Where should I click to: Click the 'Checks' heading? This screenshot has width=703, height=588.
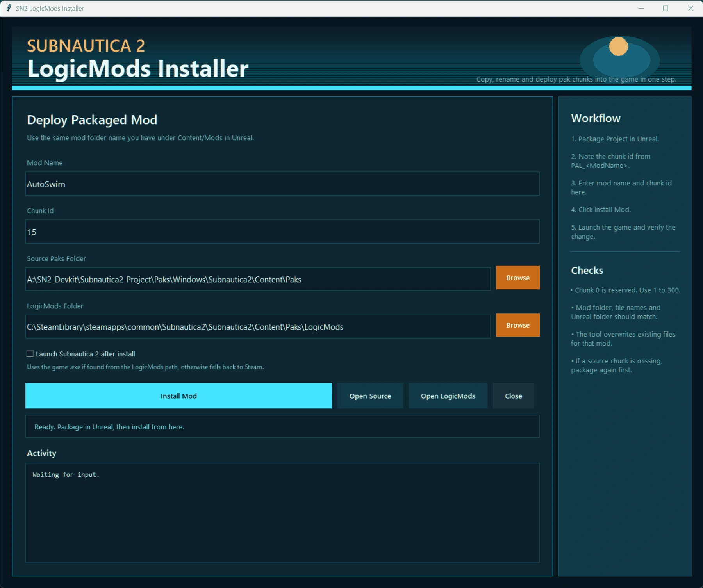tap(587, 270)
